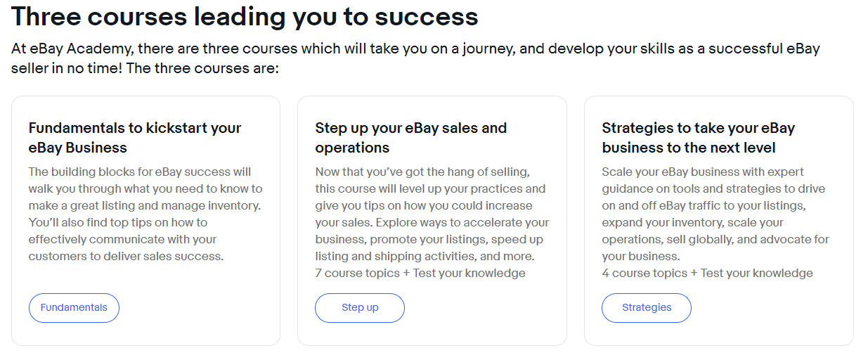Click 'Now that you've got the hang of selling' text
The width and height of the screenshot is (868, 353).
point(420,172)
